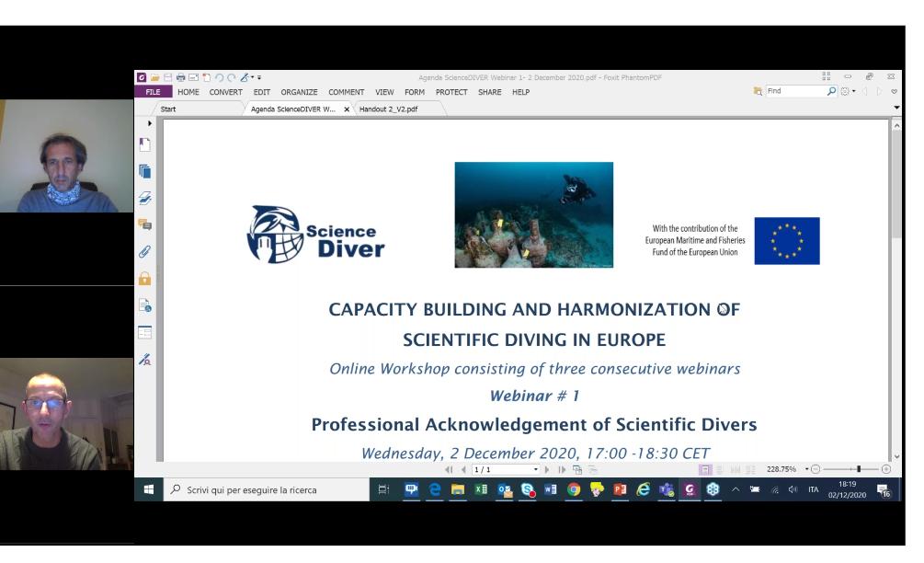Open the tab list dropdown arrow
The image size is (924, 563).
point(896,108)
